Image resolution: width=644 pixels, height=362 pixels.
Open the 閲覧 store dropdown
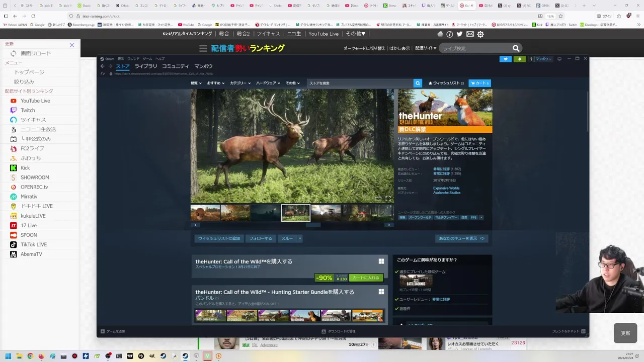[196, 83]
